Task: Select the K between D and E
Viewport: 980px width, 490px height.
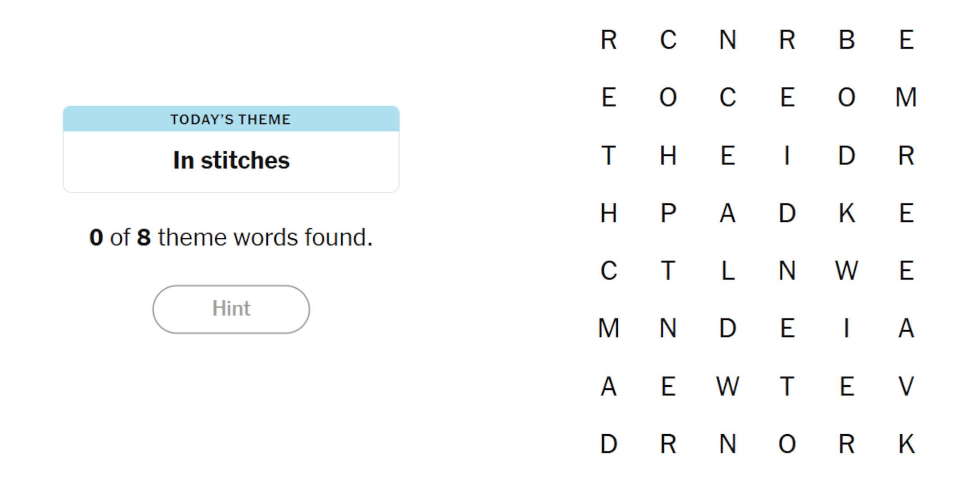Action: tap(846, 213)
